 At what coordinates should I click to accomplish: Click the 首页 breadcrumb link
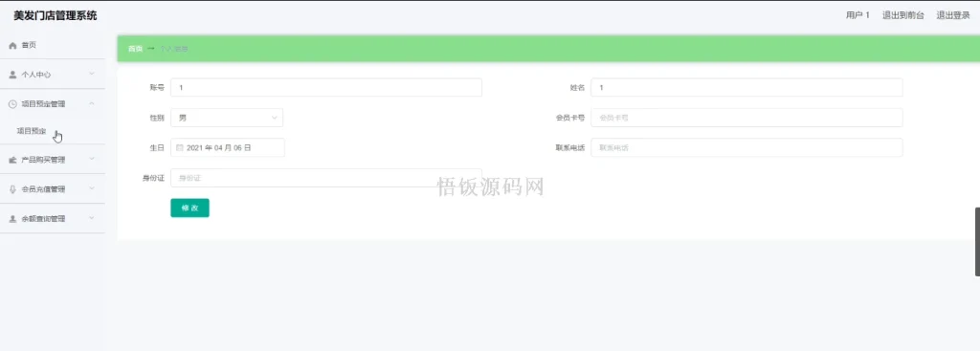135,49
